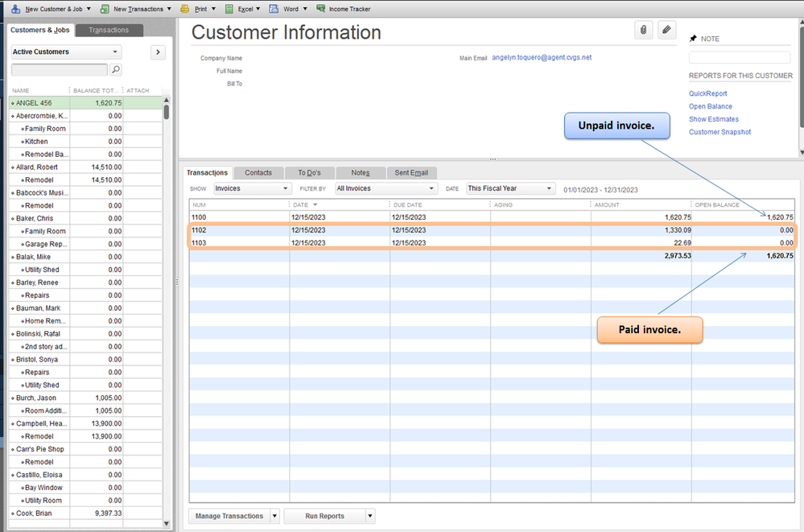
Task: Click the Manage Transactions button
Action: [229, 516]
